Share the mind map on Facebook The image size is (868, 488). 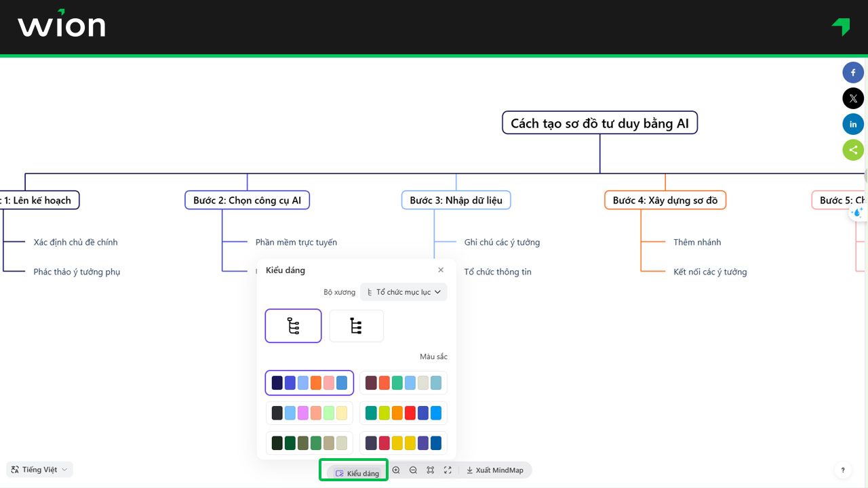click(853, 73)
